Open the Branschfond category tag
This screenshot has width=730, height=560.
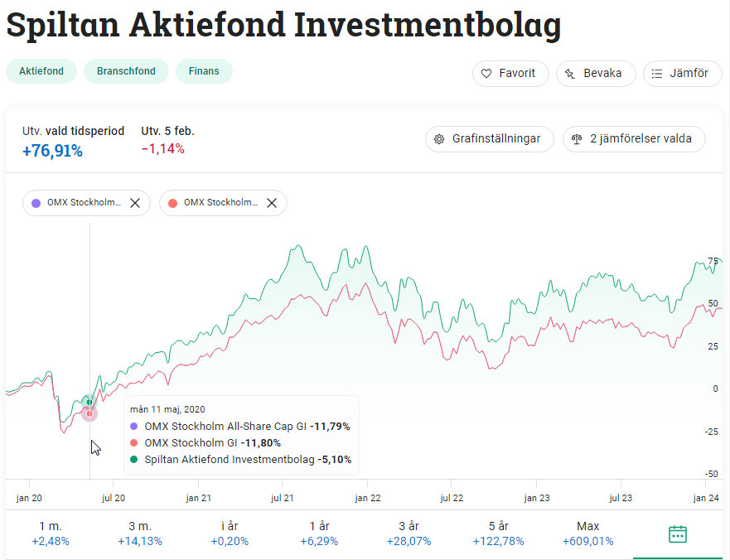(126, 71)
